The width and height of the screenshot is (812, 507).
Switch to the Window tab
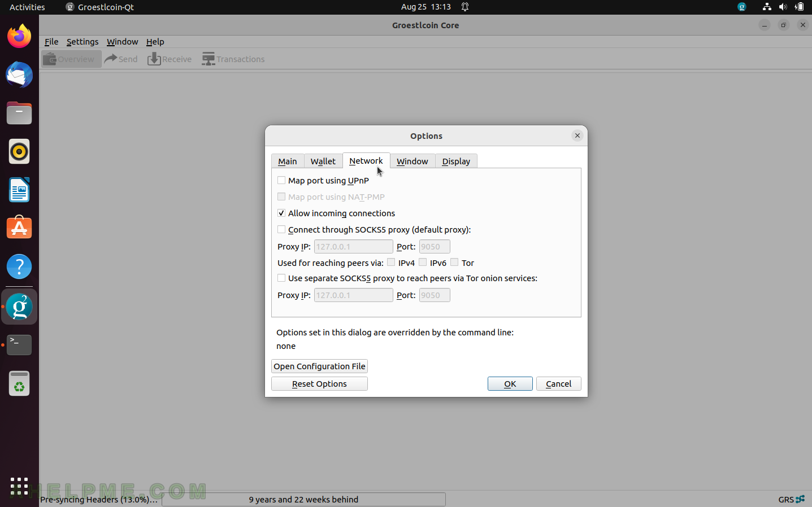412,161
